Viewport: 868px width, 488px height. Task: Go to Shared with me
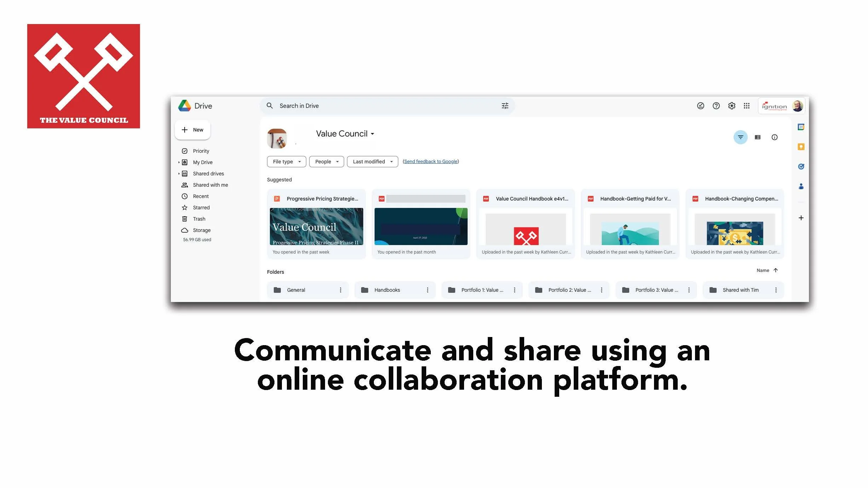point(210,185)
